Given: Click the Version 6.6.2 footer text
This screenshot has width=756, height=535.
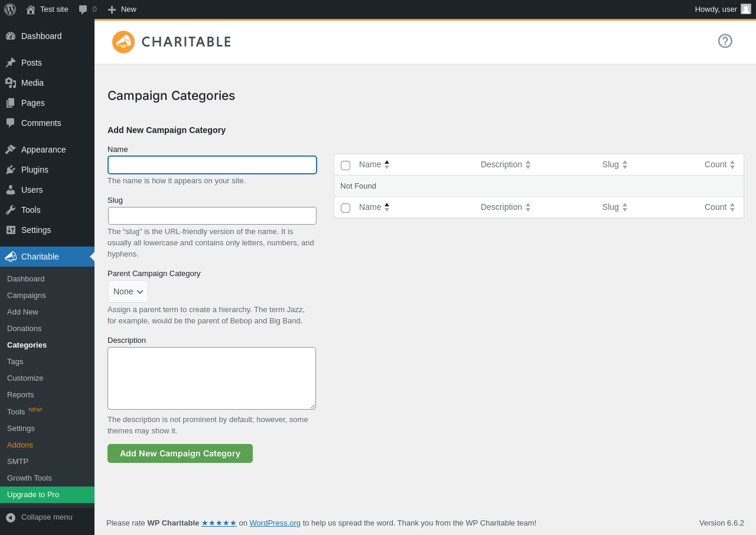Looking at the screenshot, I should click(722, 523).
